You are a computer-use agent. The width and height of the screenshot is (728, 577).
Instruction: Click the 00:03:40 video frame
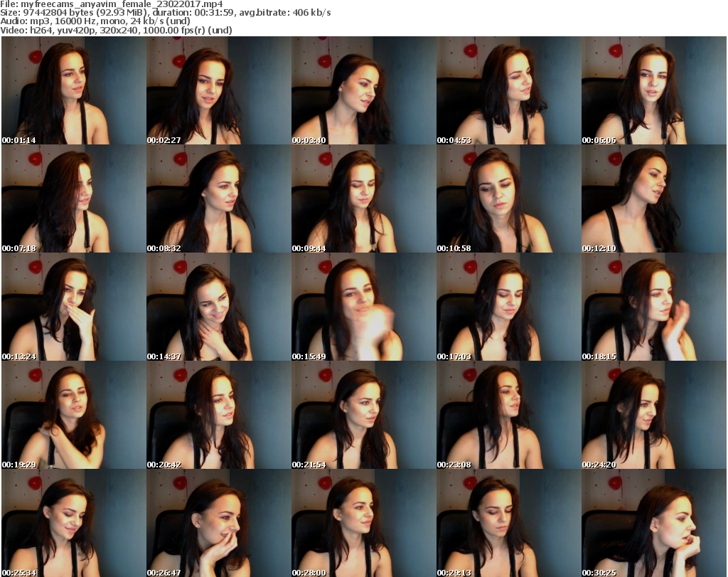363,90
